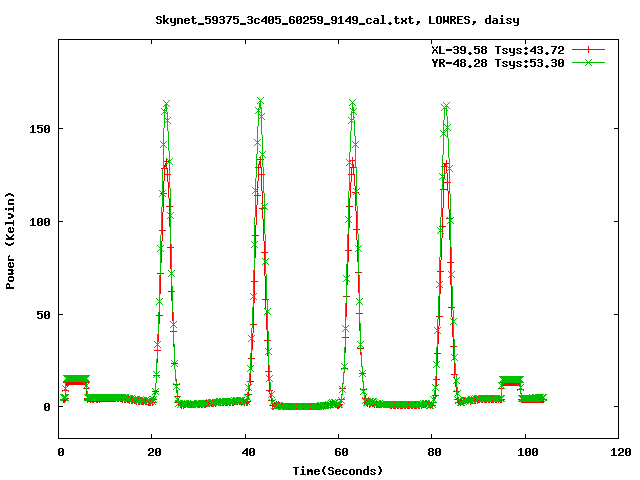Viewport: 640px width, 480px height.
Task: Click the top of the third peak
Action: (352, 102)
